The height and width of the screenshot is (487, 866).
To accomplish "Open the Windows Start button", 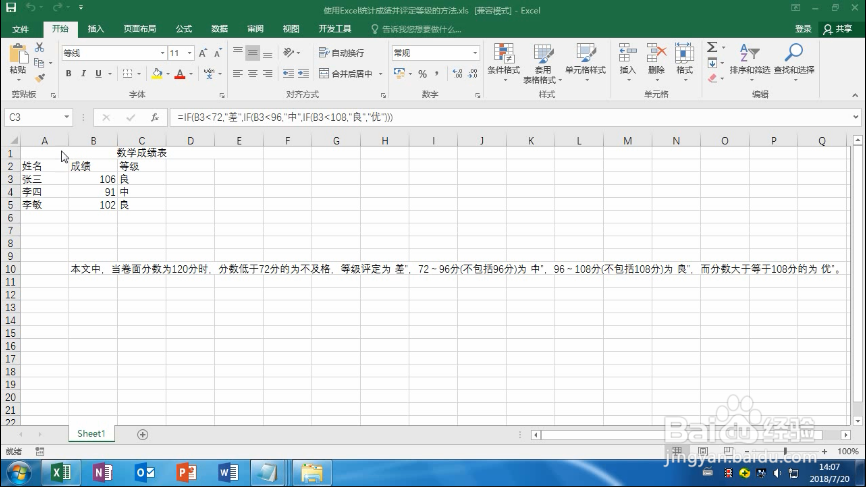I will pos(20,473).
